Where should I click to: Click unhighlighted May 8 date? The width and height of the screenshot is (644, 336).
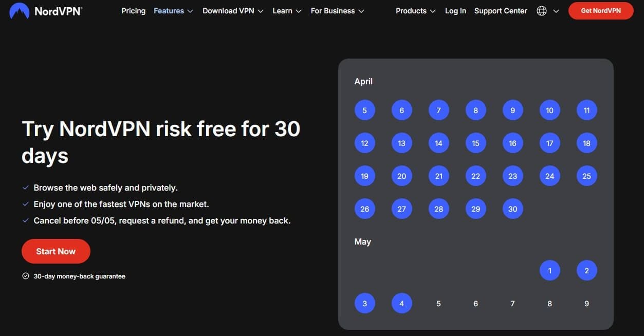[549, 304]
